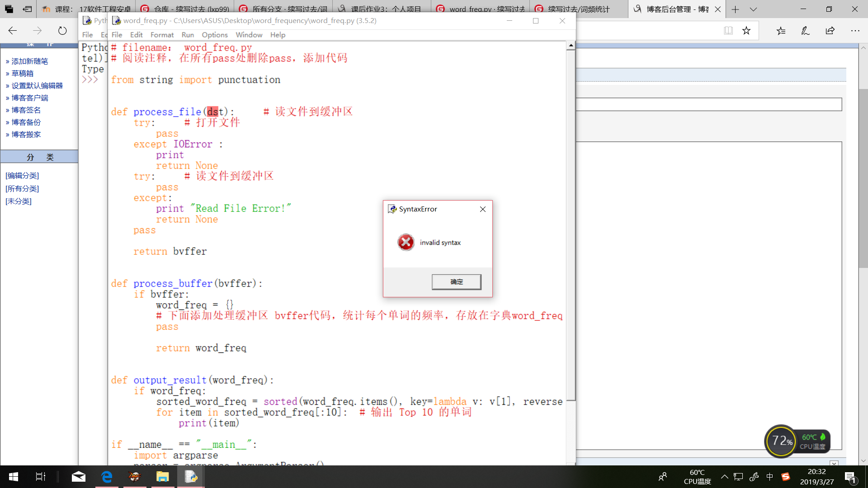Switch to 博客后台管理 browser tab
Viewport: 868px width, 488px height.
click(674, 9)
